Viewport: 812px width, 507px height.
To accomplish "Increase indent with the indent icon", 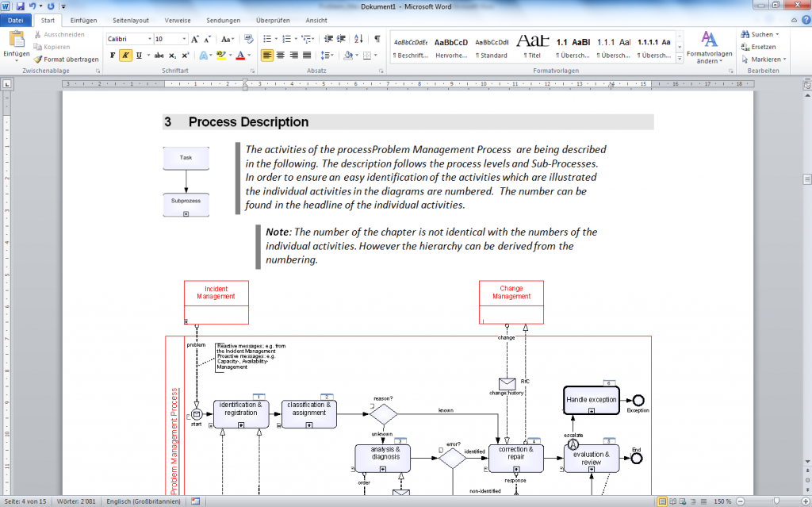I will tap(341, 39).
